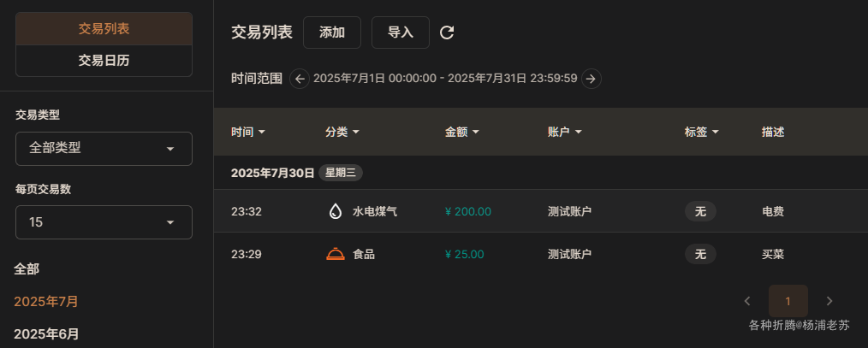
Task: Click the food dish icon for 食品
Action: [x=336, y=254]
